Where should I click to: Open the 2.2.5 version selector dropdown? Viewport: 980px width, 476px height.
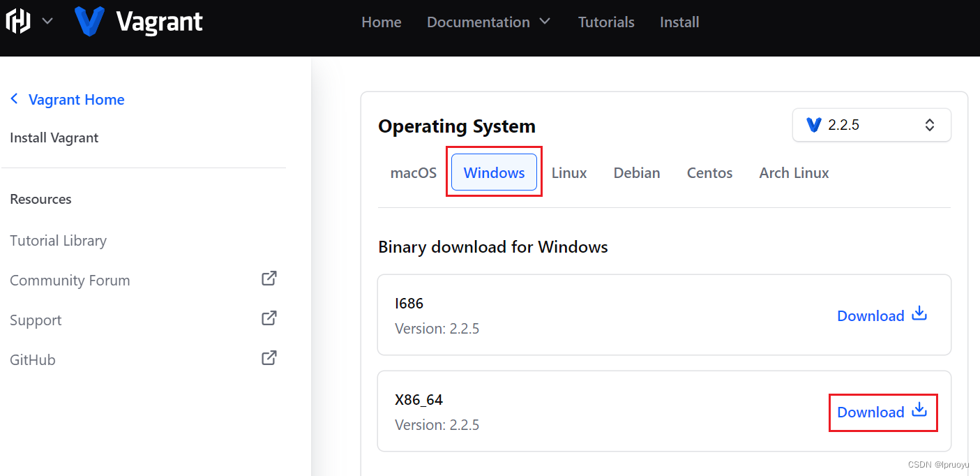871,125
